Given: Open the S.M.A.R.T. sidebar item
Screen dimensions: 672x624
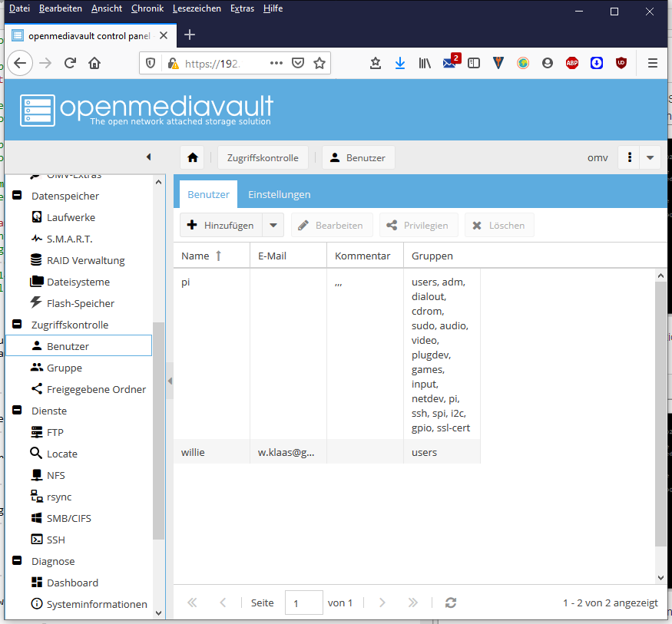Looking at the screenshot, I should pos(69,239).
